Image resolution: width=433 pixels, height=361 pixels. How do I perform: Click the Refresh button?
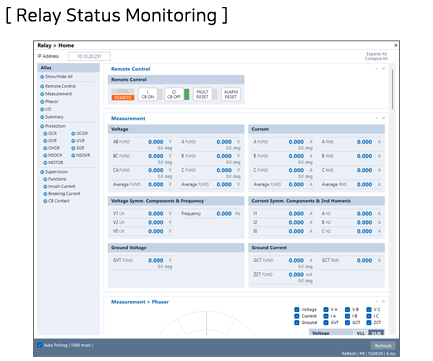click(x=383, y=346)
